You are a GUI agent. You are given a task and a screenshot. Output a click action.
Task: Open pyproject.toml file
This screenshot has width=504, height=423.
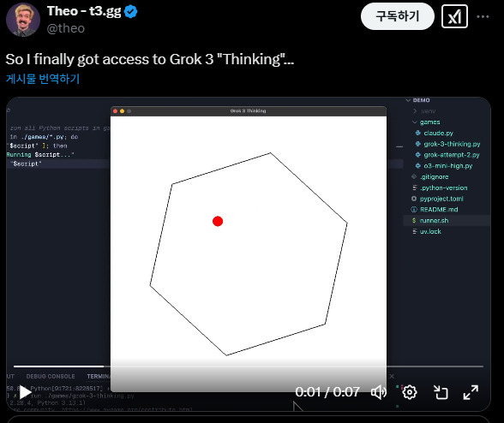coord(441,199)
